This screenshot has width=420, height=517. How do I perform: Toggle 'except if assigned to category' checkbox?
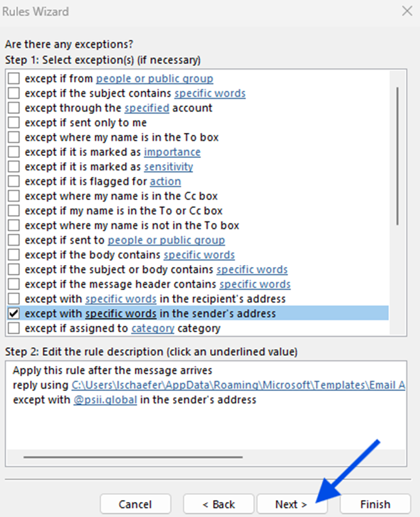pos(14,328)
